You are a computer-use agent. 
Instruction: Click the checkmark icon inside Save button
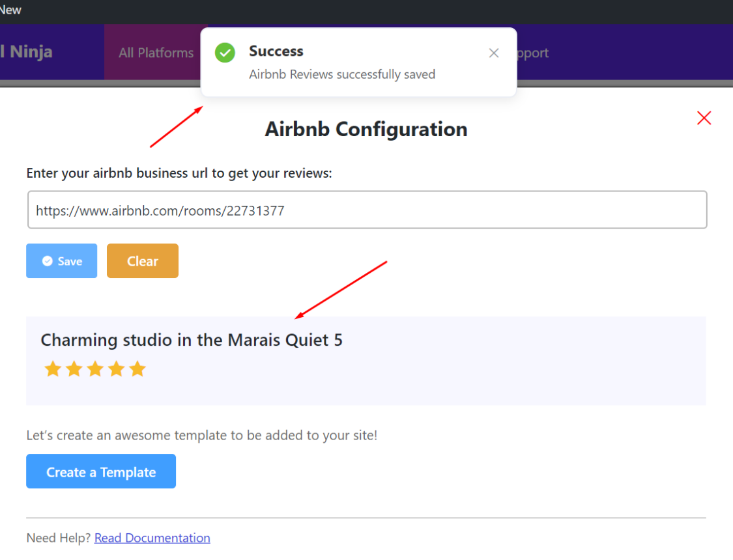click(47, 261)
